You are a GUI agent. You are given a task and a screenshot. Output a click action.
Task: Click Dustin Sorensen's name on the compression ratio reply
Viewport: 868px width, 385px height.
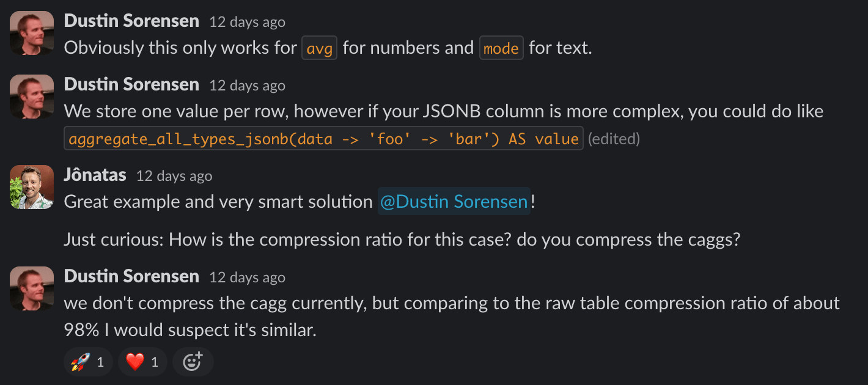tap(131, 276)
